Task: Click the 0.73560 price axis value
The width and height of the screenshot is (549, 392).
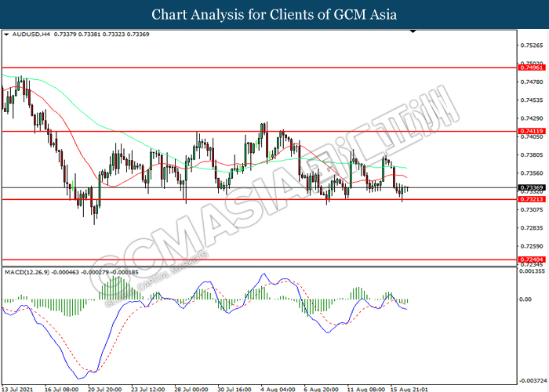Action: click(x=532, y=173)
